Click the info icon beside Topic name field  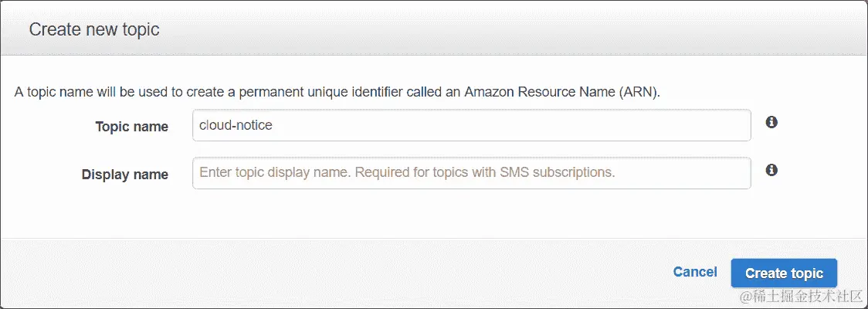[771, 122]
